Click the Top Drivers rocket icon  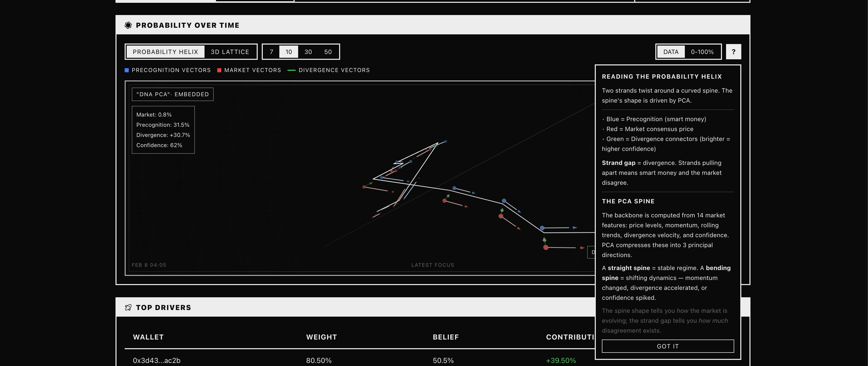click(x=128, y=307)
